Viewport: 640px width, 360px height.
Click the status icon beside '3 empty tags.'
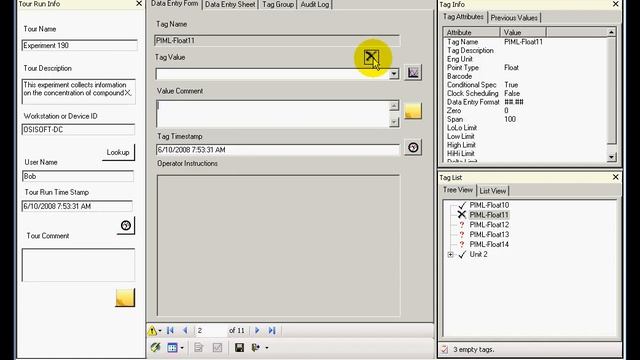click(x=444, y=350)
